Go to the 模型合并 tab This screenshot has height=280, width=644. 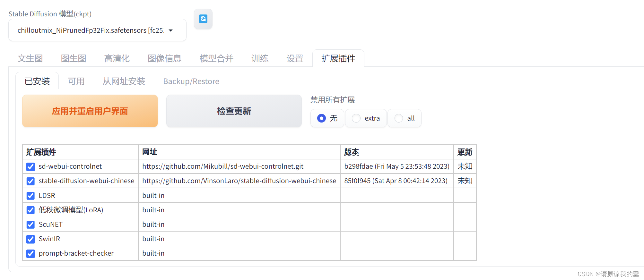pyautogui.click(x=216, y=58)
